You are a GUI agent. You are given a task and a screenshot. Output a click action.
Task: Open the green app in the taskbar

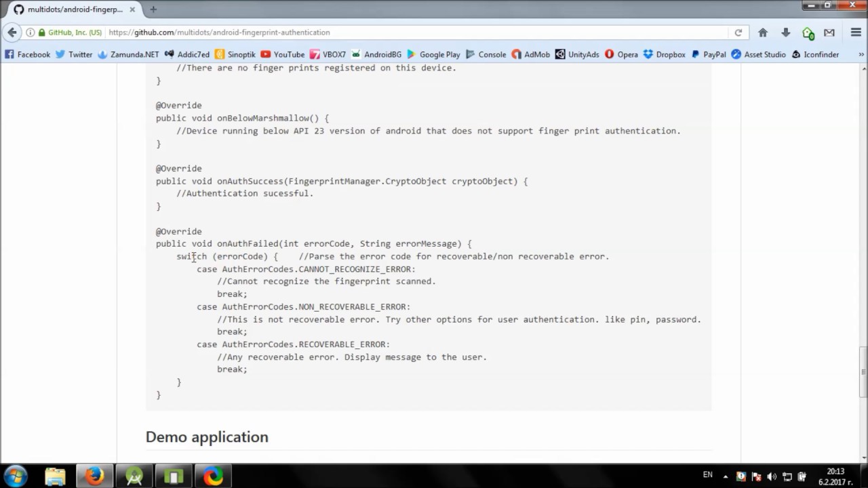coord(174,476)
